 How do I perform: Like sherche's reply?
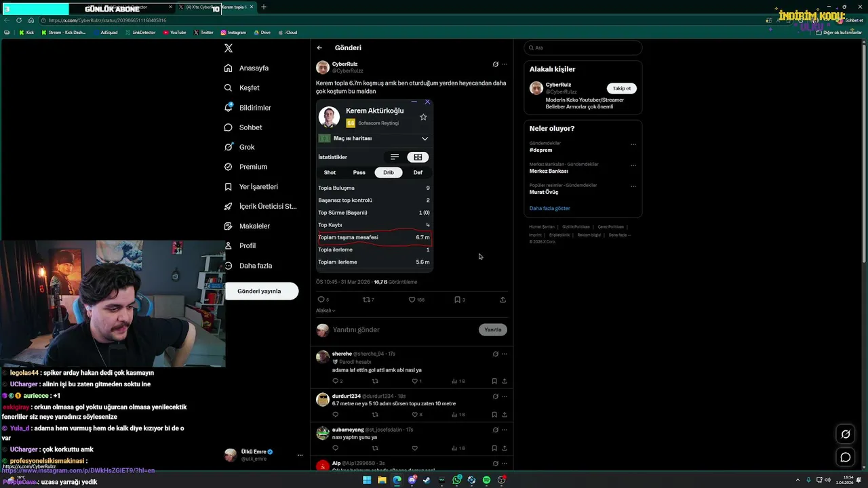coord(415,381)
